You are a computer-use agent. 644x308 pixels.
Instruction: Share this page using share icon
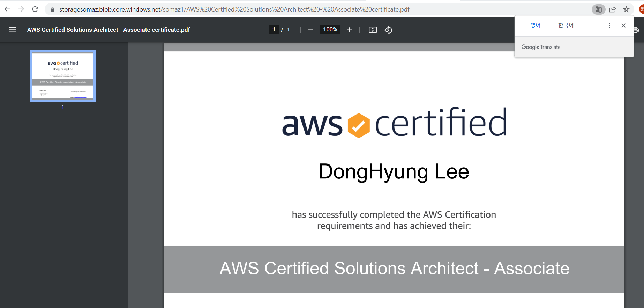[x=612, y=9]
